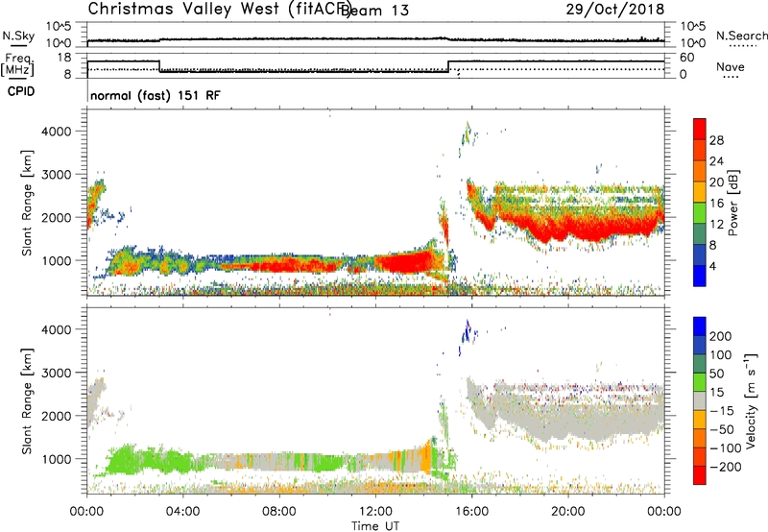Click the '28' tick on power colorbar
The width and height of the screenshot is (768, 532).
[x=716, y=140]
